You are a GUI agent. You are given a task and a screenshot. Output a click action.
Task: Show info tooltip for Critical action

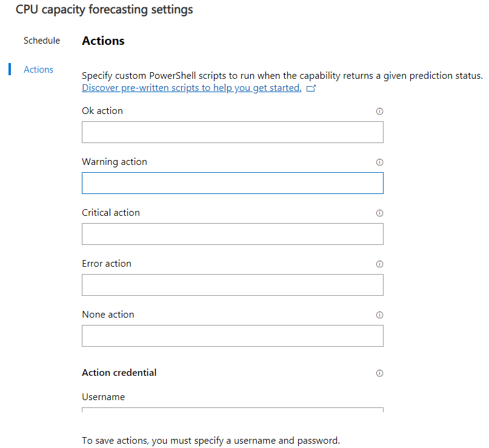click(380, 213)
